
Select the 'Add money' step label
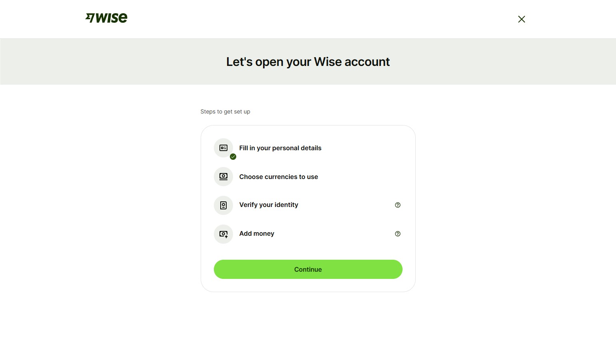tap(257, 234)
